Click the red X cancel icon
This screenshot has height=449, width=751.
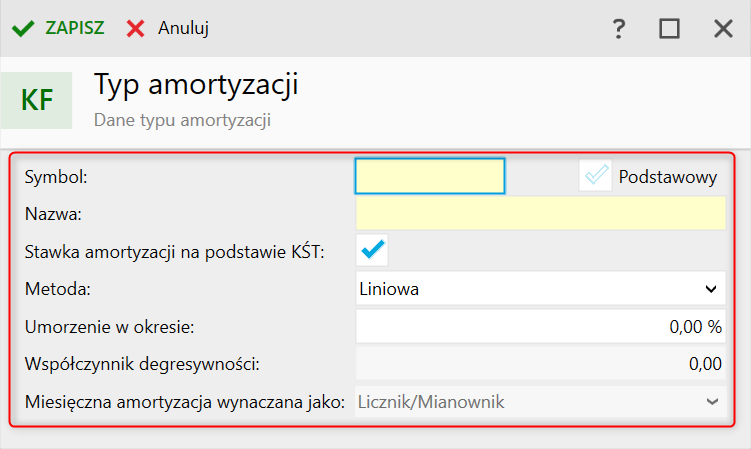click(136, 29)
